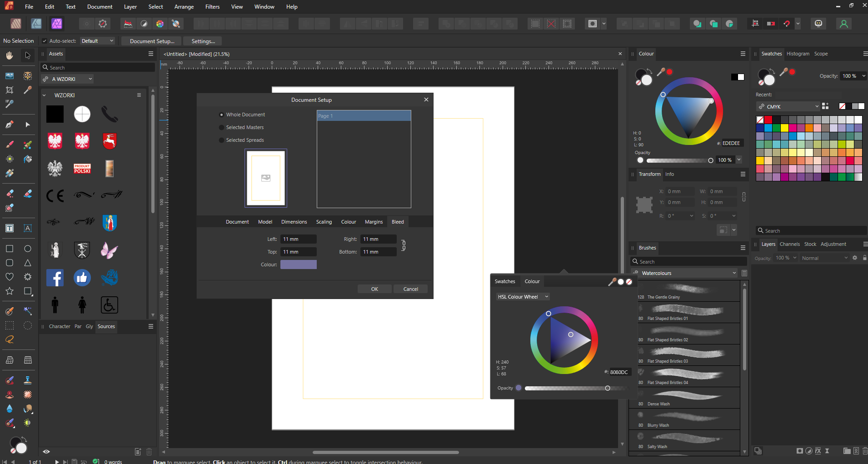Click the Left bleed input field

[x=298, y=239]
